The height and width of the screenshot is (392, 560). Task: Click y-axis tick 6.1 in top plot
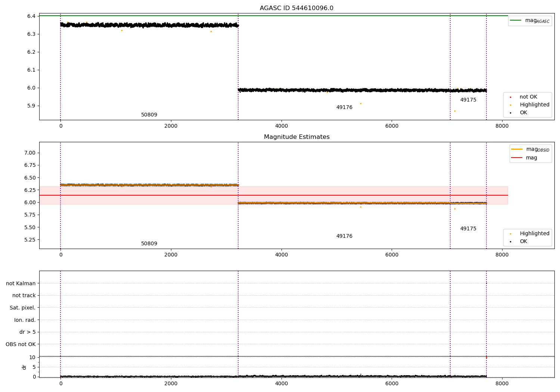click(x=31, y=70)
